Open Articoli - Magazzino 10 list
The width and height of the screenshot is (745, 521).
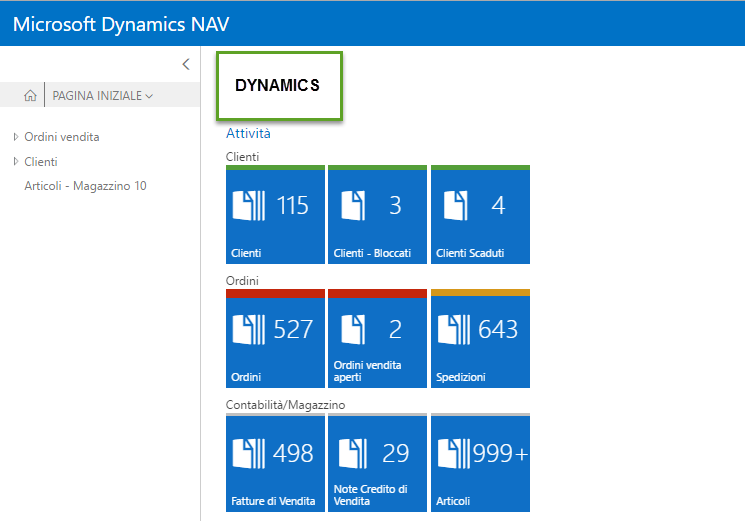pos(86,186)
